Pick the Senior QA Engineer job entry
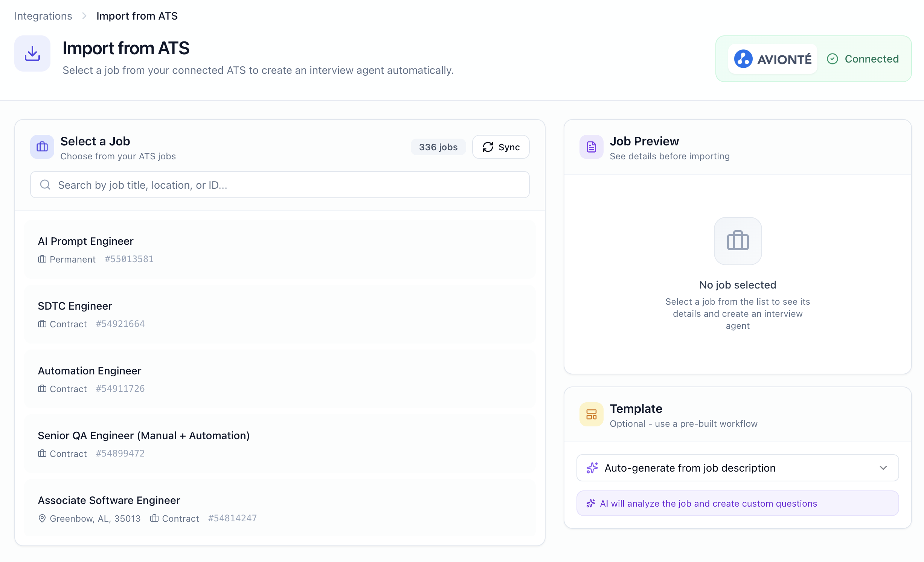924x562 pixels. pyautogui.click(x=280, y=444)
